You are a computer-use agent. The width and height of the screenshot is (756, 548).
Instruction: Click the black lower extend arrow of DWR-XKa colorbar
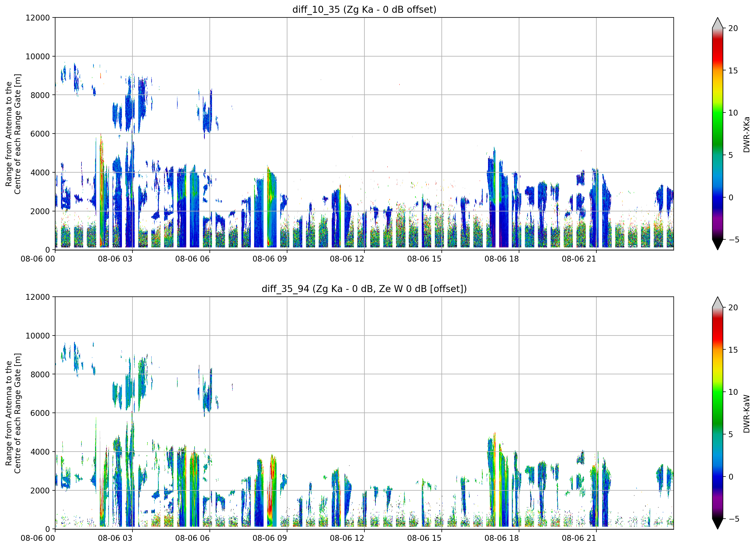point(718,244)
